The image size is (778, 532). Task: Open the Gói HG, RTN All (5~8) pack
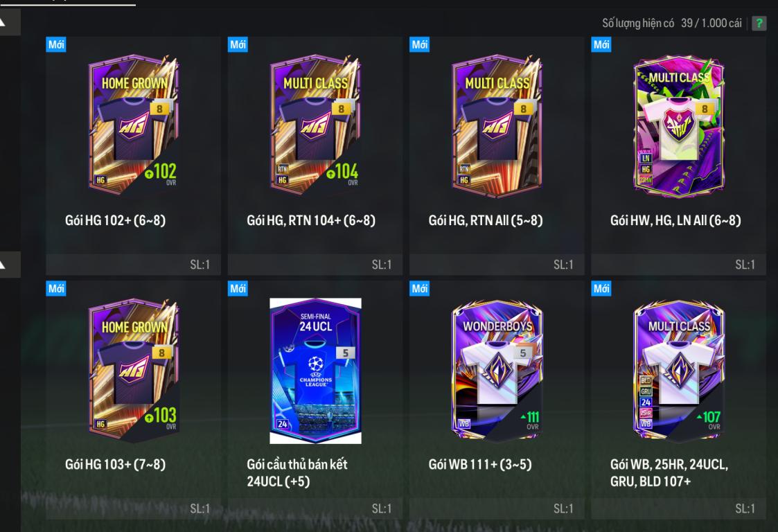497,156
